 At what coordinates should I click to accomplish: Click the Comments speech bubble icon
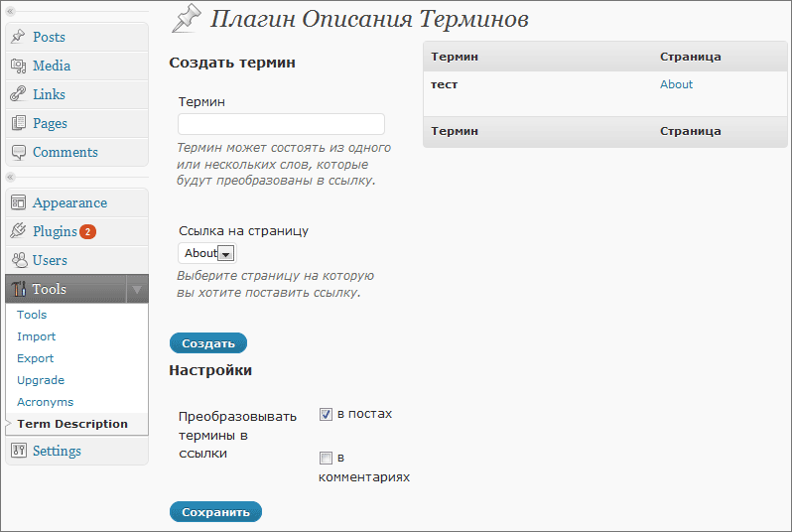point(18,152)
